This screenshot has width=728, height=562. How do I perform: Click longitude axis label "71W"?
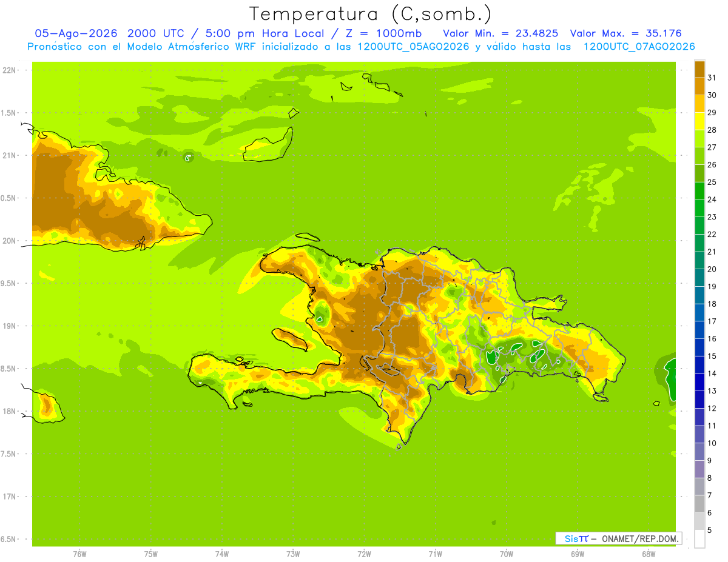click(435, 554)
